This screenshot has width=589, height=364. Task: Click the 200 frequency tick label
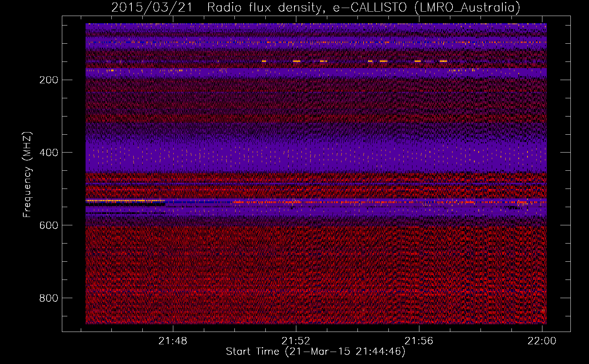point(49,80)
